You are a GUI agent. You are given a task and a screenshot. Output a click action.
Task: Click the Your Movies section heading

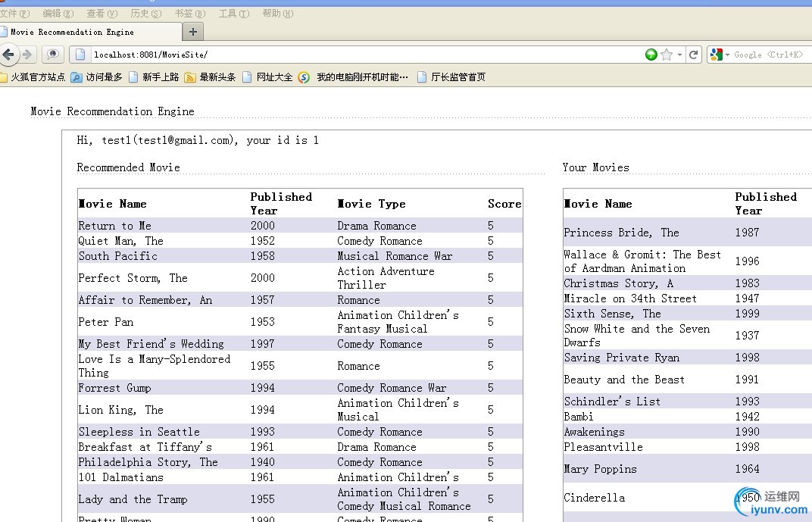click(596, 167)
